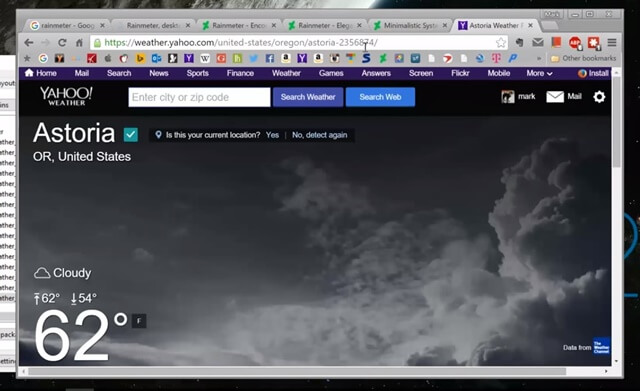This screenshot has width=640, height=391.
Task: Open the Evernote clipper extension icon
Action: point(520,42)
